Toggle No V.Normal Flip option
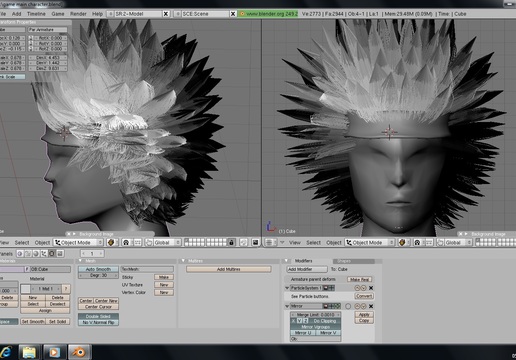This screenshot has width=516, height=360. pos(98,322)
